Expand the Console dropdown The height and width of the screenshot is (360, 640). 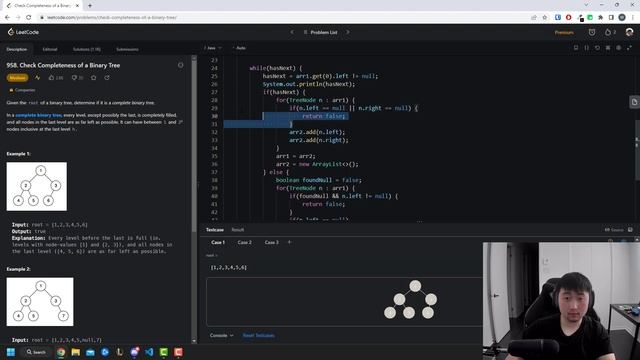click(222, 336)
